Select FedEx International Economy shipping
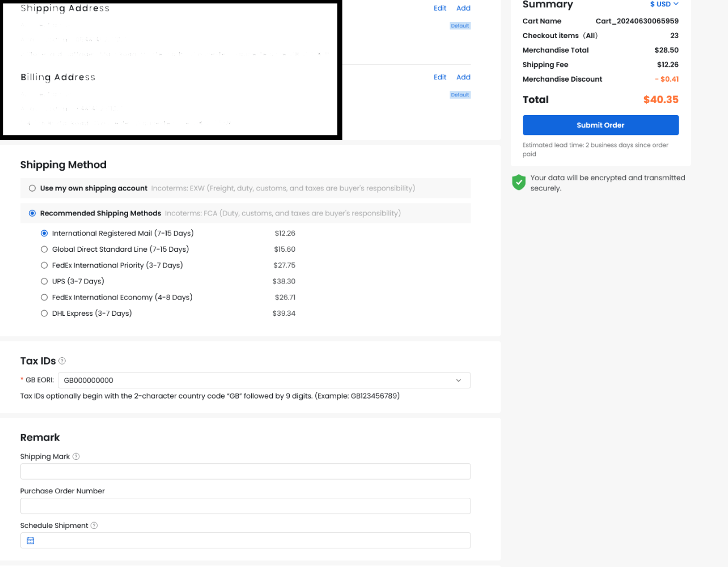 click(x=44, y=297)
